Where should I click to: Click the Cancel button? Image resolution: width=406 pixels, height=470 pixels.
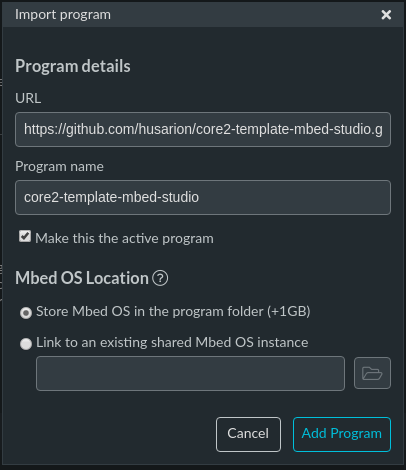pyautogui.click(x=248, y=434)
